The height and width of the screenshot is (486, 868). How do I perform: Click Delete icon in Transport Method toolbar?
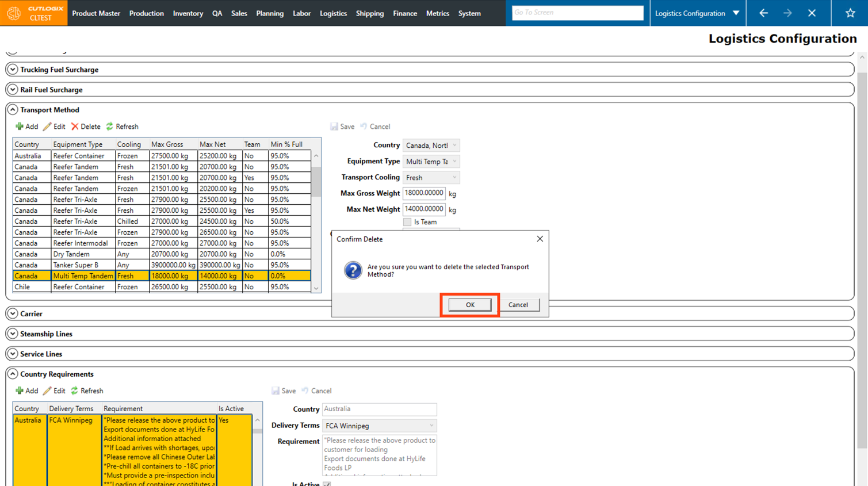(75, 127)
